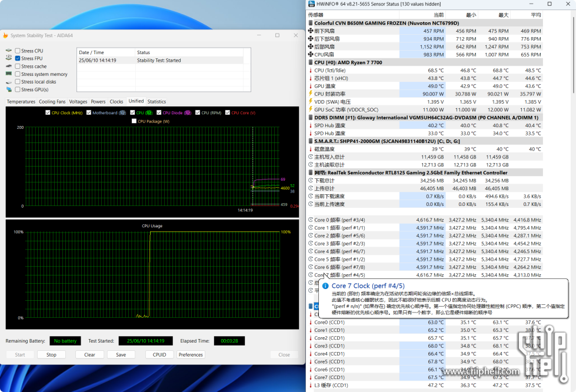Toggle CPU Clock (MHz) graph checkbox
The height and width of the screenshot is (392, 576).
point(48,112)
